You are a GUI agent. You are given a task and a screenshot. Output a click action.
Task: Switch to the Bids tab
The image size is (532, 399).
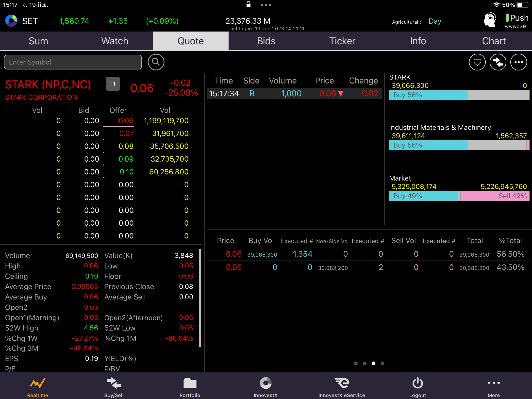coord(266,41)
